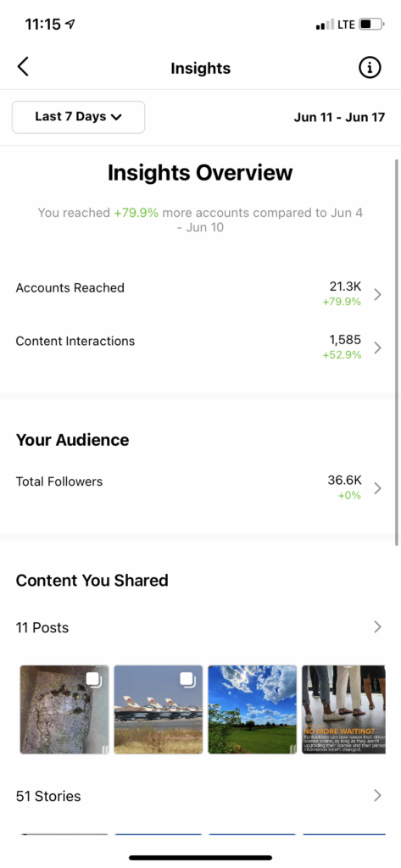Open the 51 Stories chevron

[378, 795]
